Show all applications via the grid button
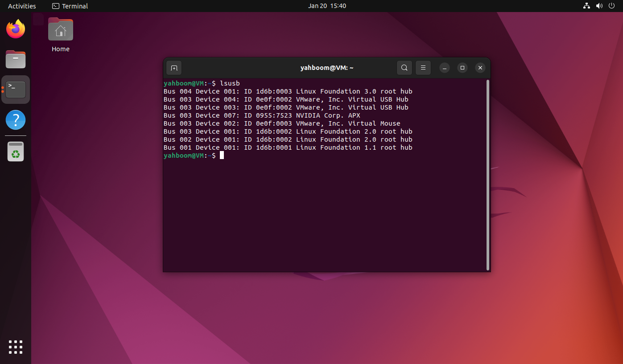 15,347
